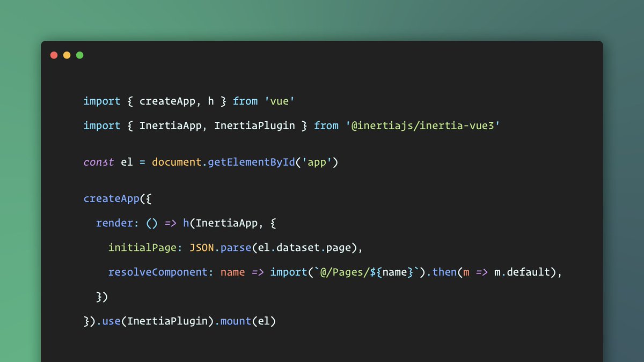
Task: Click the '@inertiajs/inertia-vue3' string
Action: click(421, 125)
